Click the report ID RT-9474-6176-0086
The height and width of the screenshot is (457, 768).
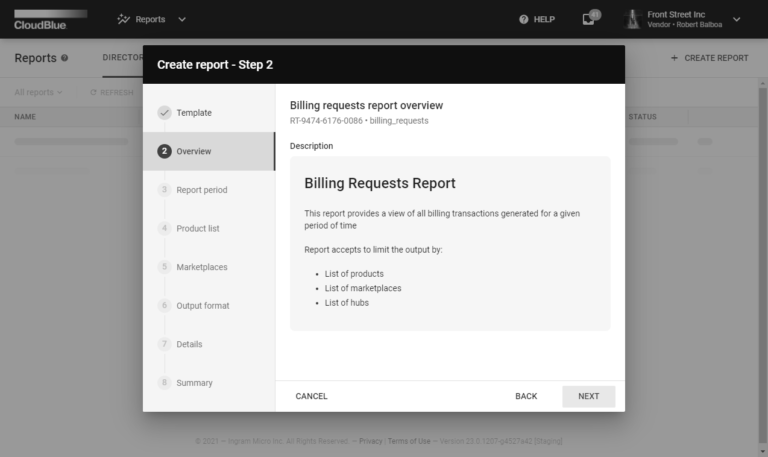(x=326, y=121)
